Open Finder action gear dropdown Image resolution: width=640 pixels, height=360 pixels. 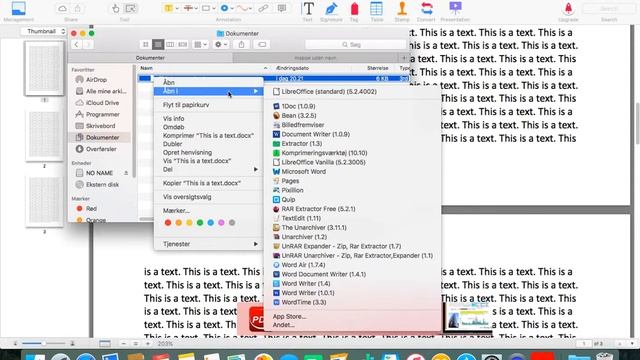[x=221, y=44]
